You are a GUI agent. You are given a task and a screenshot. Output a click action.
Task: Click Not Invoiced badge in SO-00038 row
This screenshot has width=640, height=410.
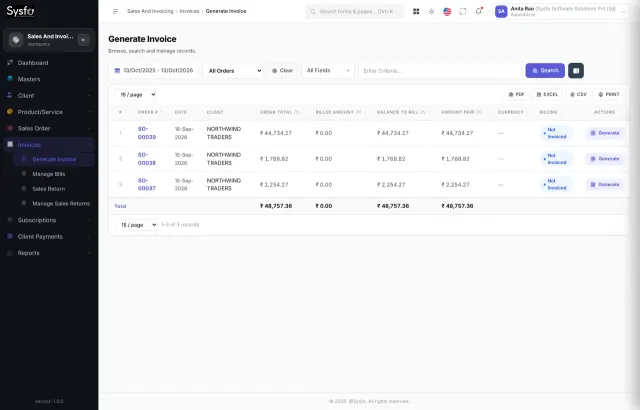click(556, 159)
